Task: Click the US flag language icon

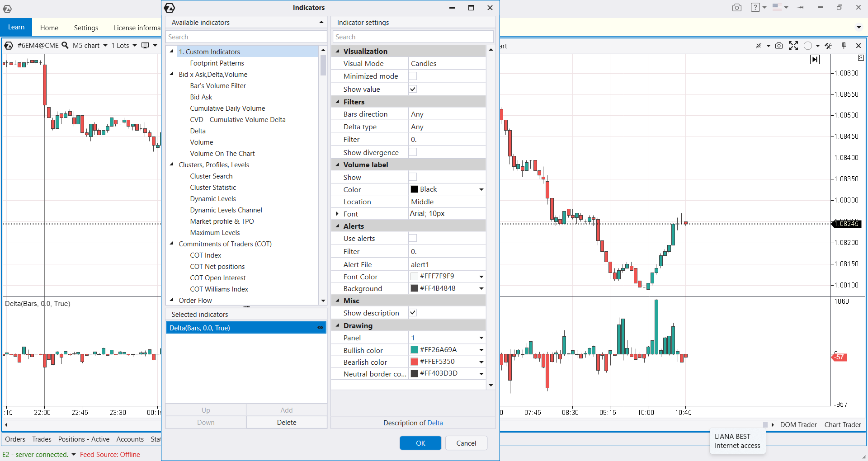Action: (x=777, y=7)
